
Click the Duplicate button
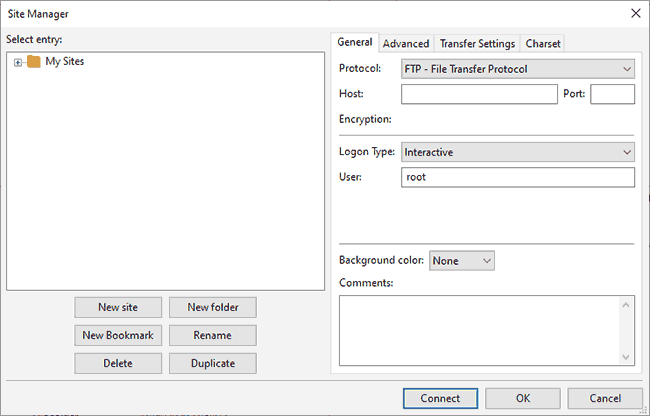213,363
